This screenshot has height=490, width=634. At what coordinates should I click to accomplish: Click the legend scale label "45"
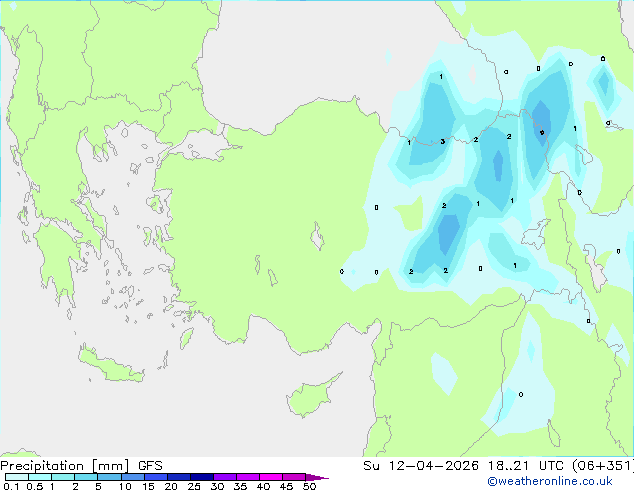(286, 486)
